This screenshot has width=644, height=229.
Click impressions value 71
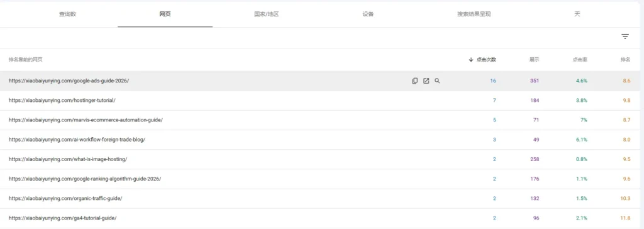point(536,120)
